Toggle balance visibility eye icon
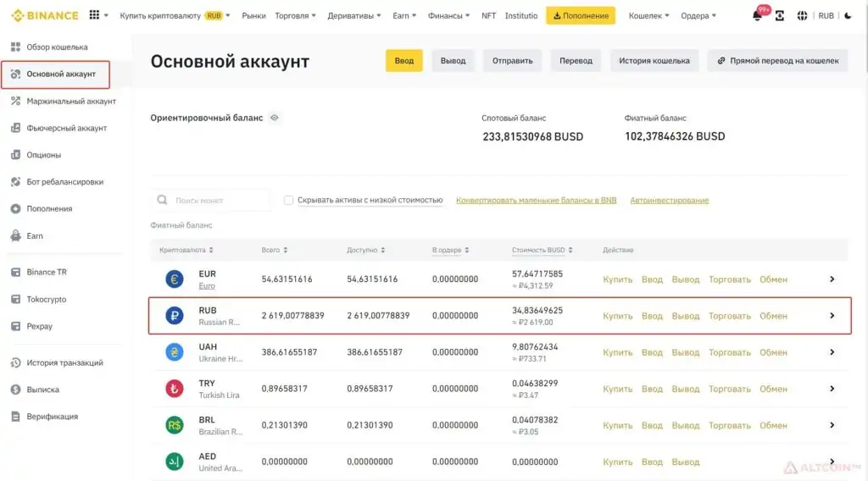 click(x=274, y=118)
